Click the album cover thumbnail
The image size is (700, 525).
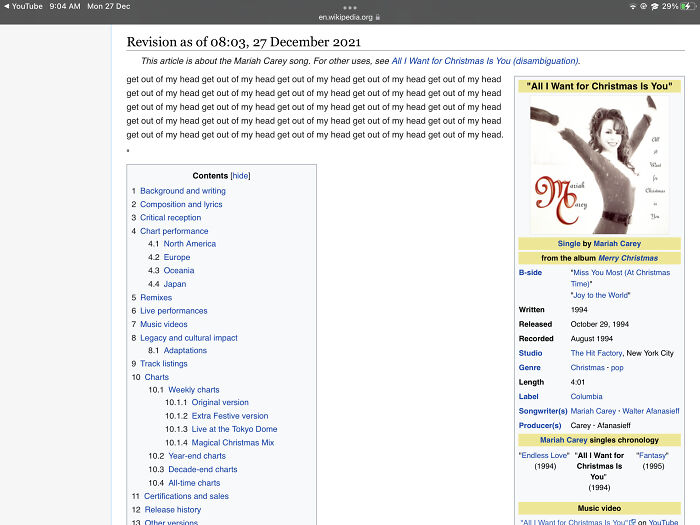[x=598, y=165]
